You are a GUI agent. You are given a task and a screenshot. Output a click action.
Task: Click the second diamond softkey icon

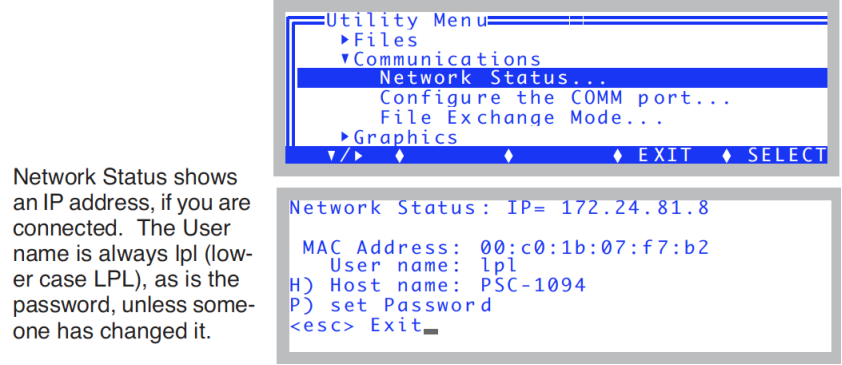[509, 156]
